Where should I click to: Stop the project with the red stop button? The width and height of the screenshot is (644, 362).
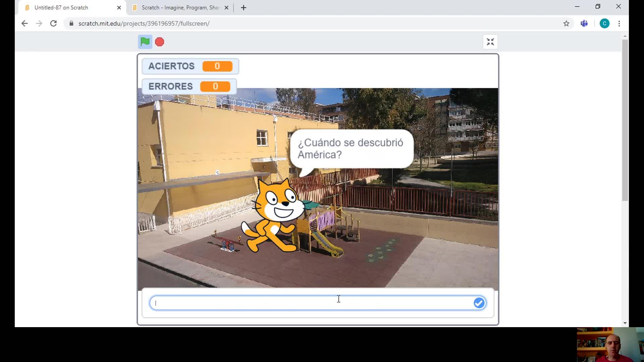coord(160,42)
